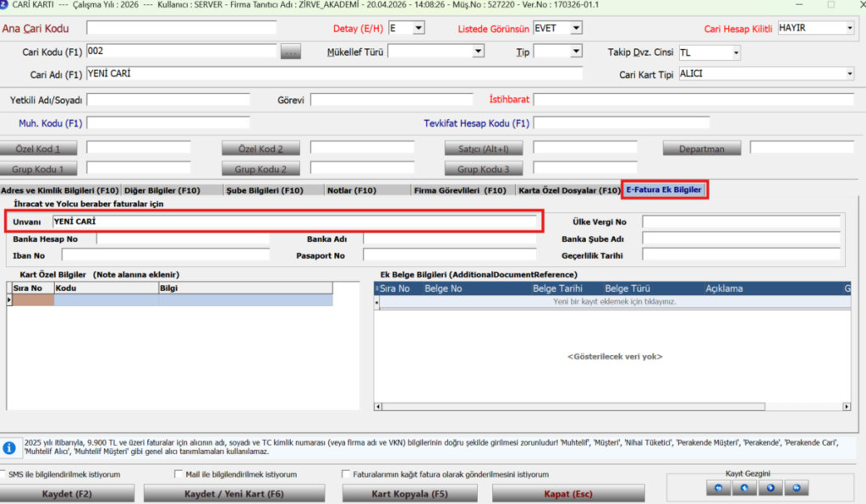Focus the Yetkili Adı/Soyadı field

(168, 100)
